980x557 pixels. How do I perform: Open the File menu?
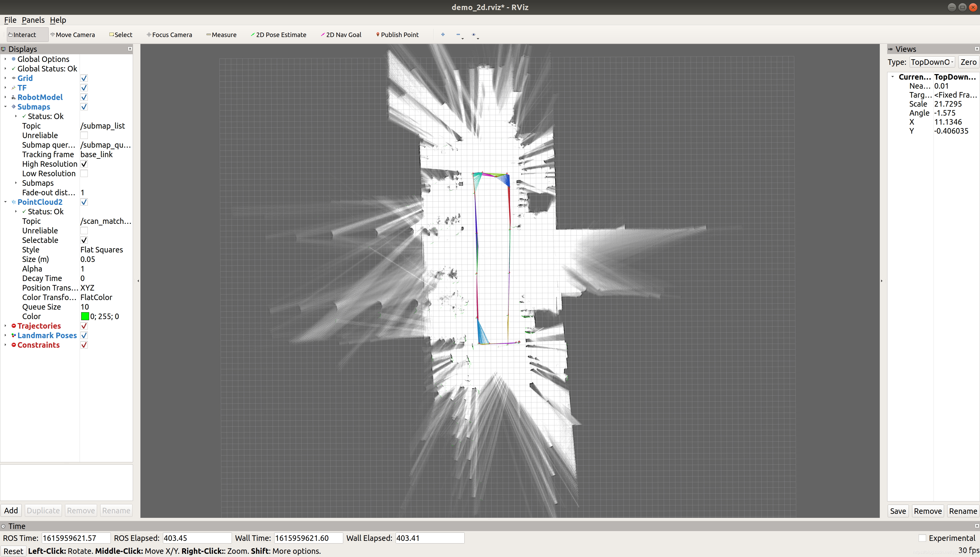10,20
